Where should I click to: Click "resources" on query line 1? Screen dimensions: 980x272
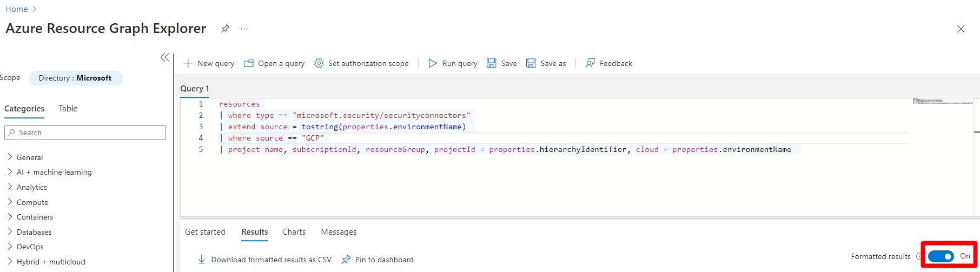tap(240, 104)
